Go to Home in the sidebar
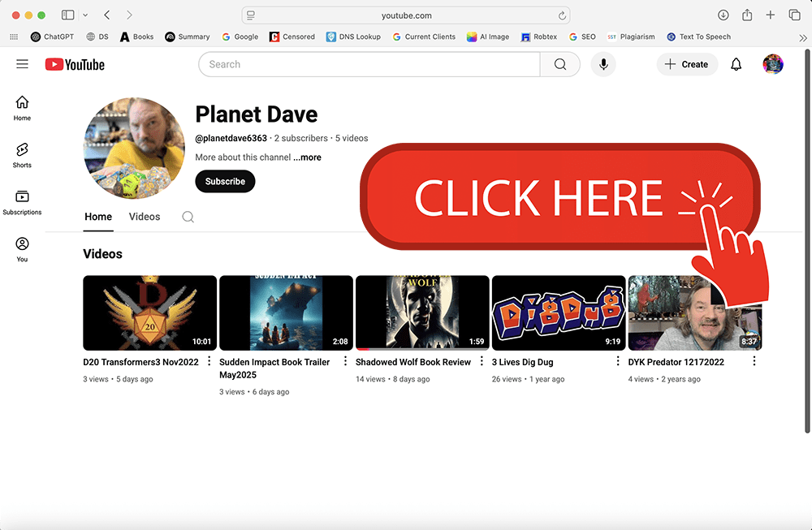Screen dimensions: 812x530 click(22, 109)
